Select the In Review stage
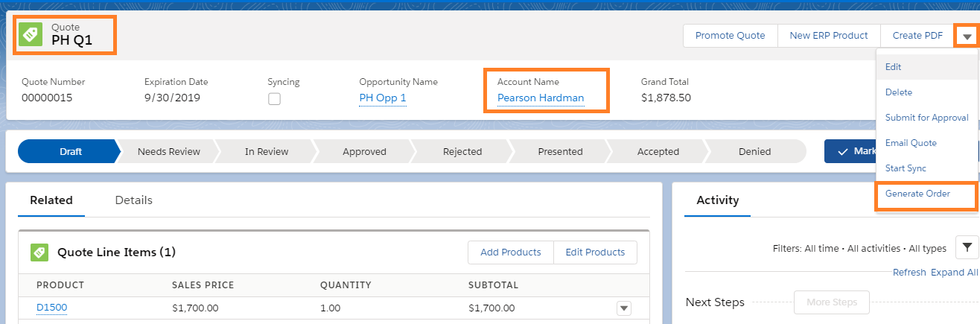The image size is (980, 324). (267, 151)
